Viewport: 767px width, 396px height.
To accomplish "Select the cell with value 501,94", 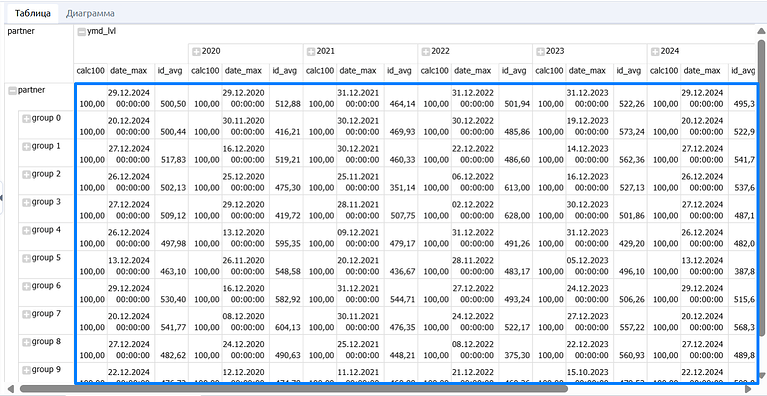I will (x=516, y=97).
